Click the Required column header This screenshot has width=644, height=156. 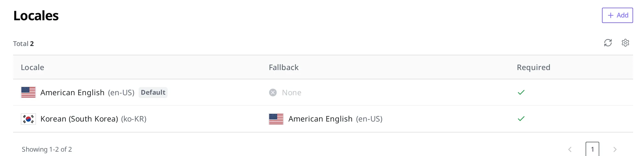533,67
